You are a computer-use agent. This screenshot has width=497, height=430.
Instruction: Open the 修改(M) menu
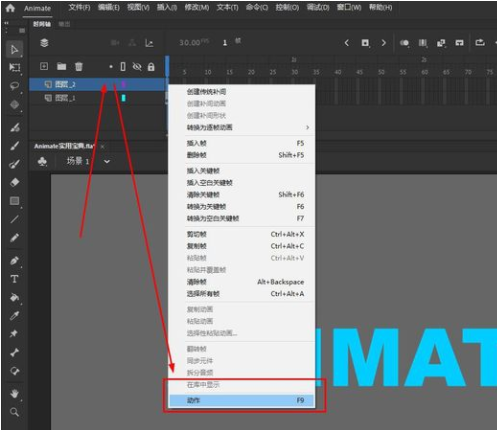197,7
